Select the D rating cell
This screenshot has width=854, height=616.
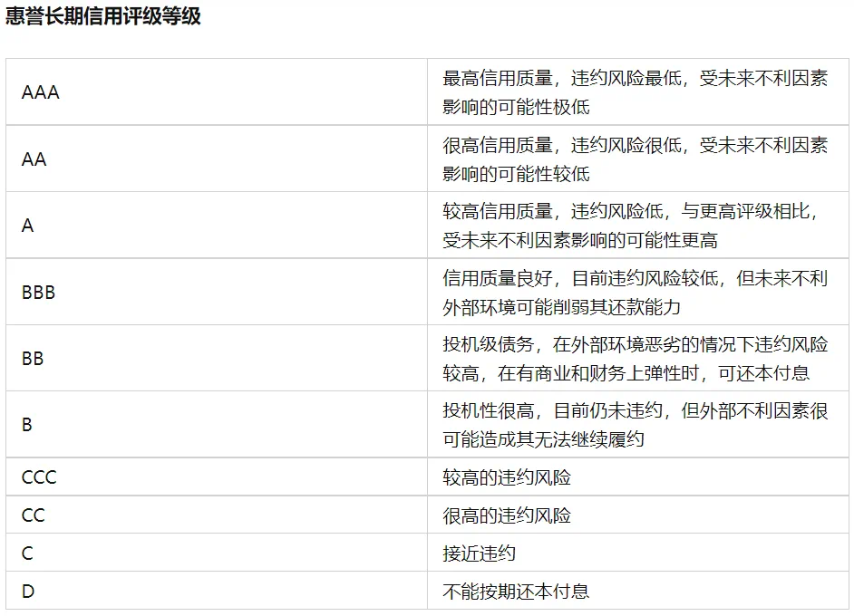tap(217, 591)
